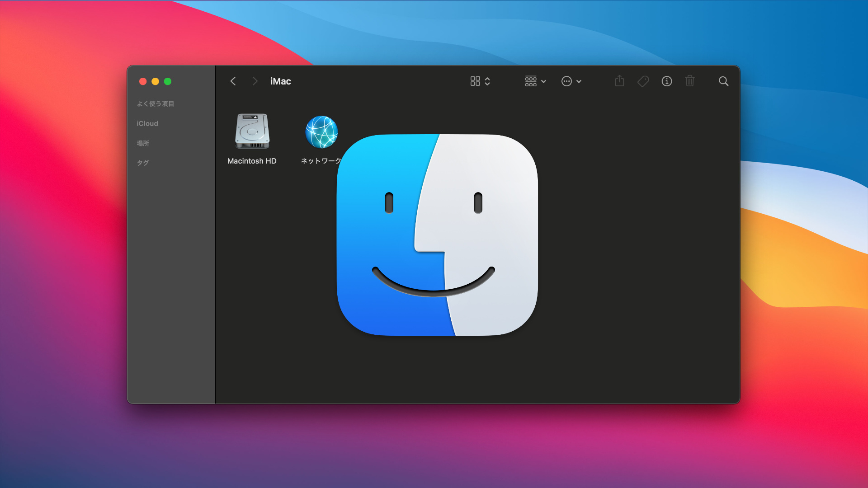This screenshot has width=868, height=488.
Task: Click the Share toolbar icon
Action: point(619,81)
